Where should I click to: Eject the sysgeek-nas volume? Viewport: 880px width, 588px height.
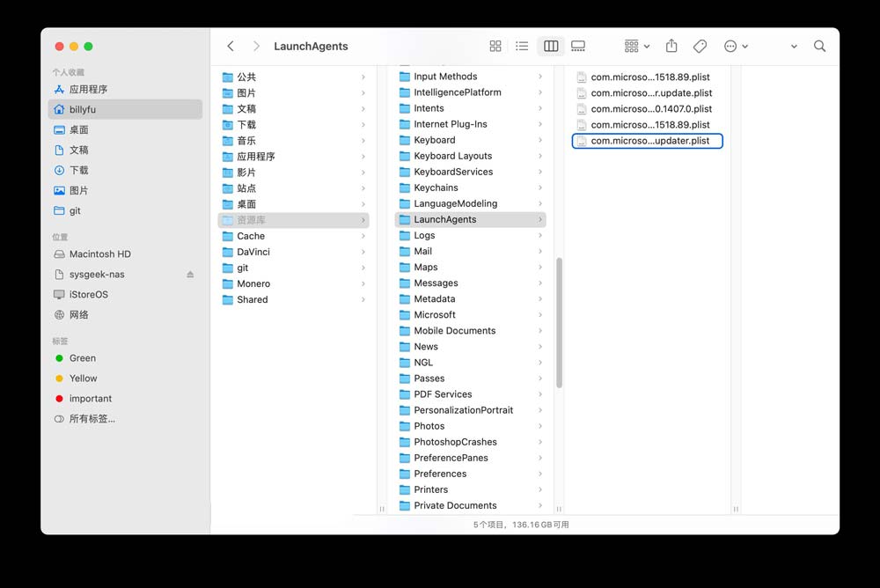190,274
